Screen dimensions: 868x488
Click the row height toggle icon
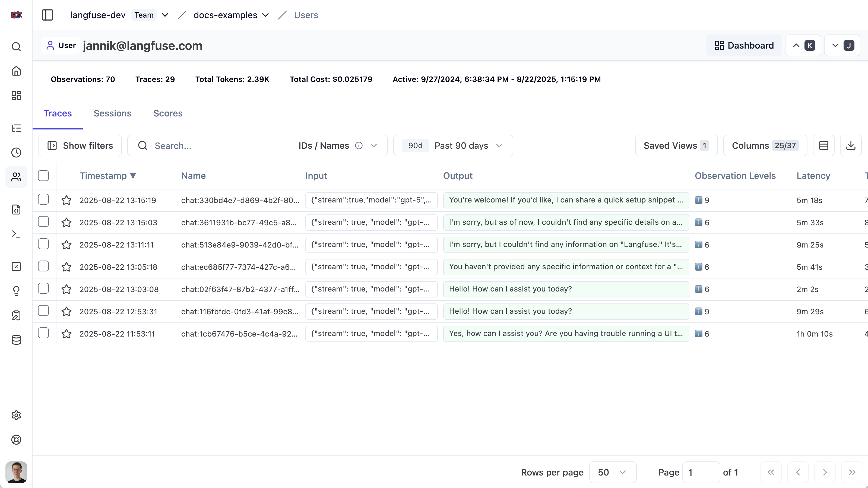[x=823, y=145]
